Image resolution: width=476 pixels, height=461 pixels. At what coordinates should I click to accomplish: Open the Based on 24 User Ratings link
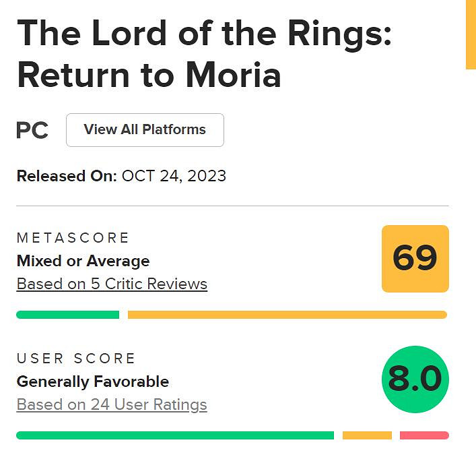coord(112,404)
